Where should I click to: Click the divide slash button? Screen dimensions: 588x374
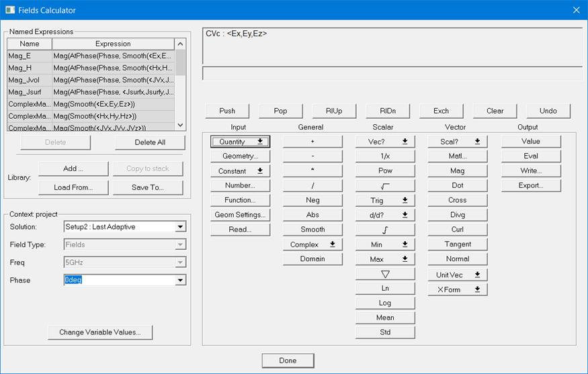click(312, 185)
